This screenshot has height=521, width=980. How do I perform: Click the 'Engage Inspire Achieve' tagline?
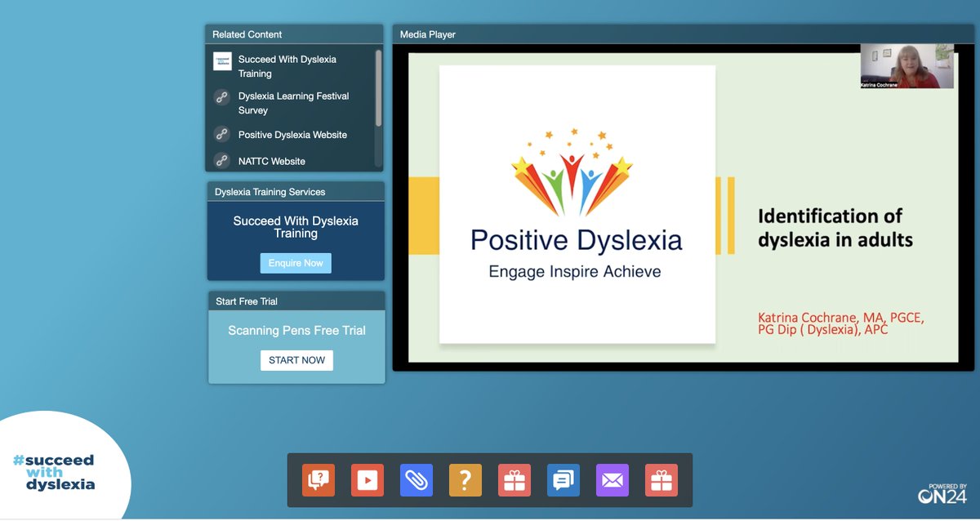pyautogui.click(x=575, y=271)
